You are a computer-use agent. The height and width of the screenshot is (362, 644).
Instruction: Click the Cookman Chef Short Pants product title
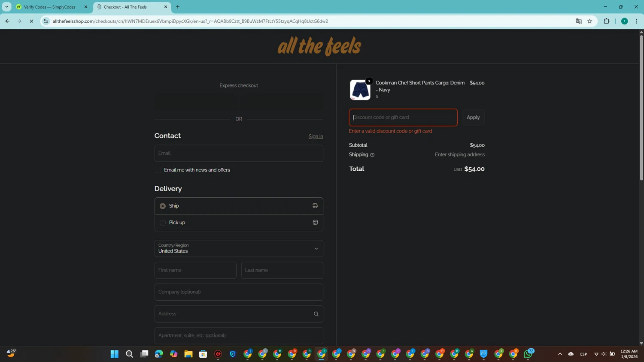420,86
